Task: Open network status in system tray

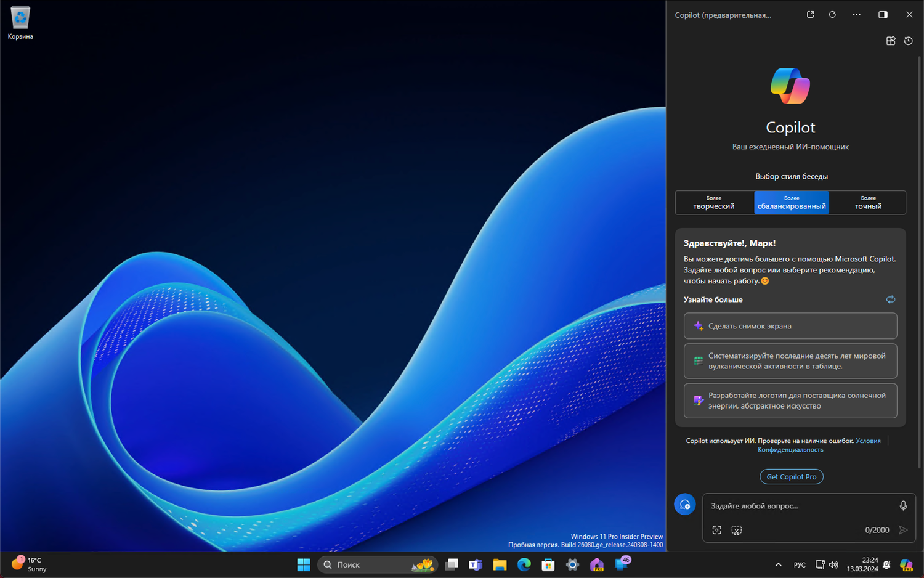Action: coord(820,564)
